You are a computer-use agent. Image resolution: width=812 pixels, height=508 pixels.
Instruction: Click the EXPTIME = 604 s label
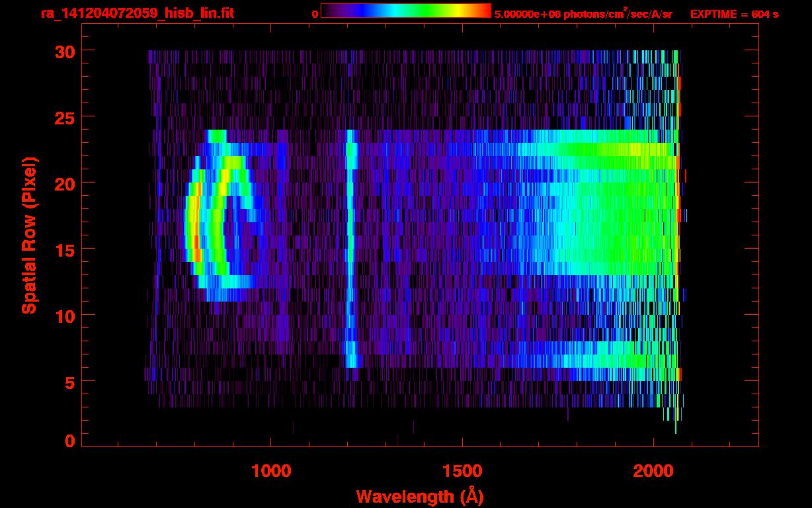(x=734, y=14)
